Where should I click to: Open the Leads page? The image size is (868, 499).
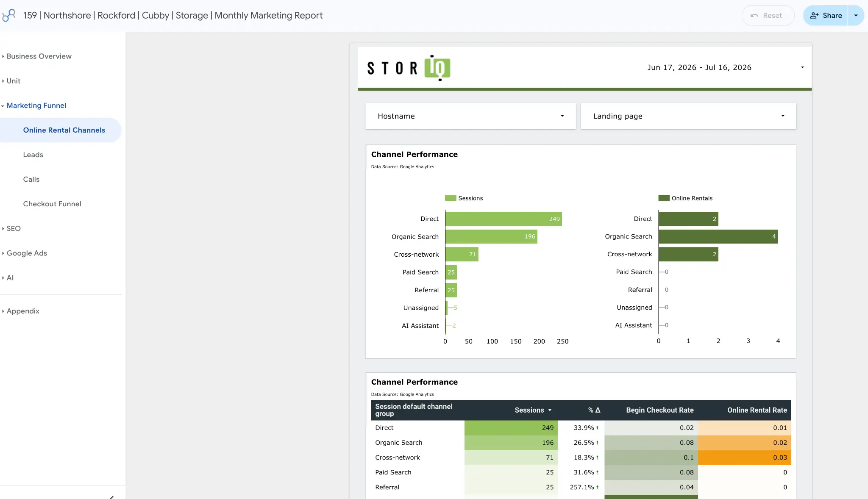pyautogui.click(x=33, y=155)
